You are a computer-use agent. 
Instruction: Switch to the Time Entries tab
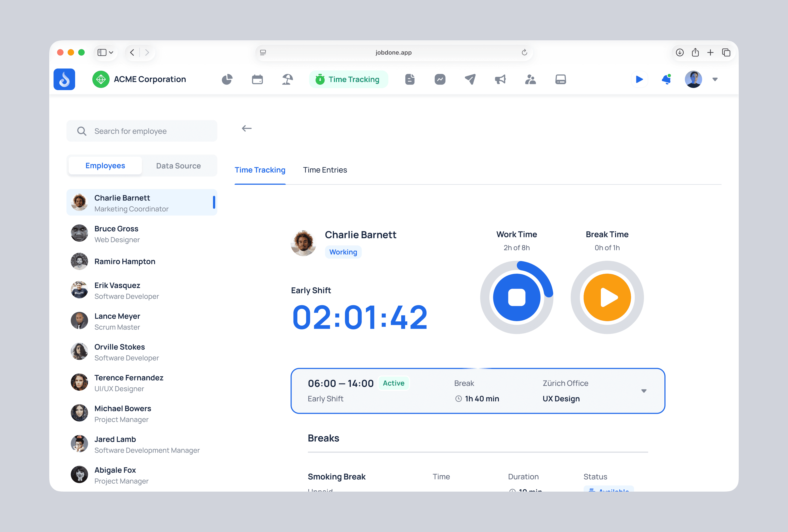point(325,170)
